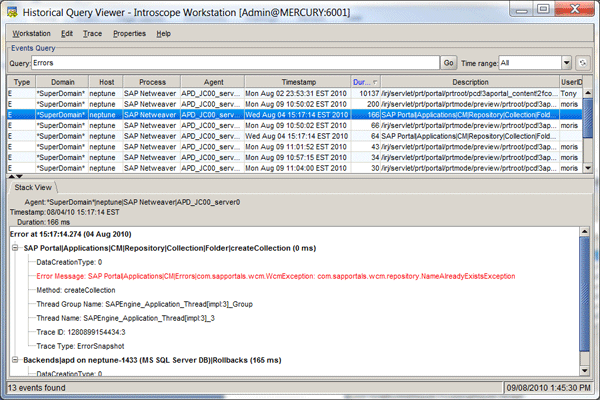
Task: Open the Help menu
Action: (x=164, y=33)
